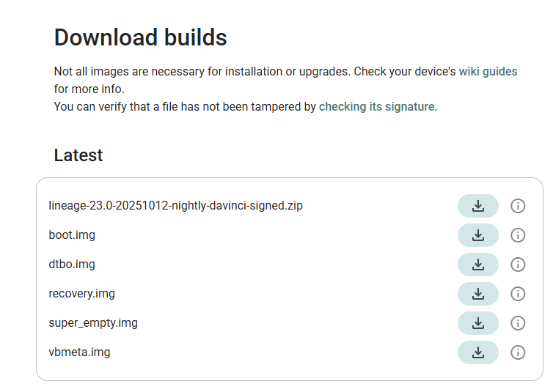Show info for recovery.img
The image size is (553, 392).
518,294
